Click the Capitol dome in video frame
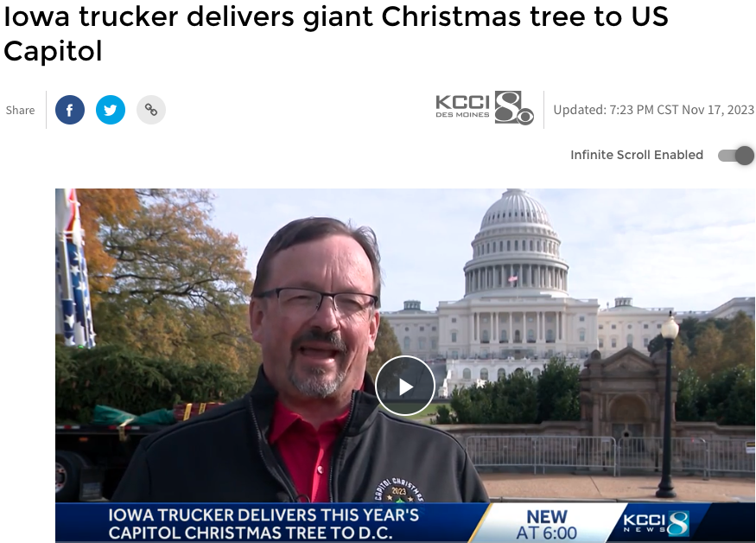 click(516, 241)
